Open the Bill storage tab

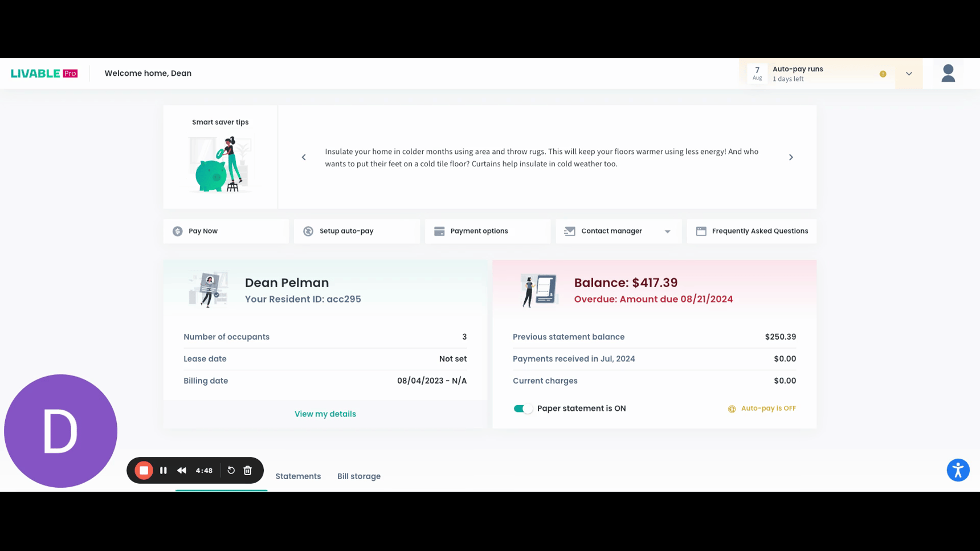pos(358,476)
